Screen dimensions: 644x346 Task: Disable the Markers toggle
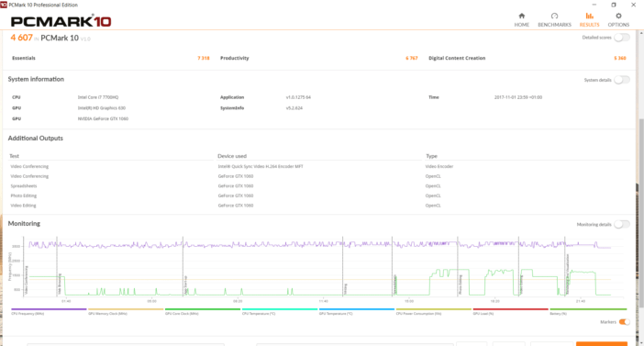click(x=625, y=322)
